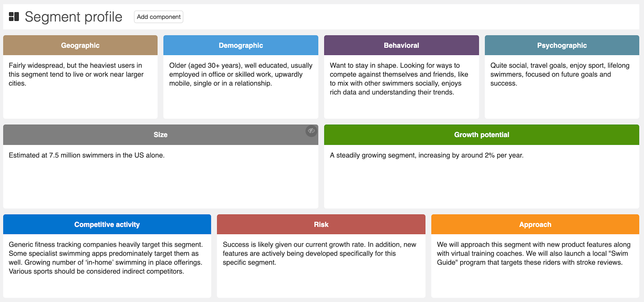This screenshot has width=644, height=302.
Task: Select the Behavioral card header
Action: (x=401, y=45)
